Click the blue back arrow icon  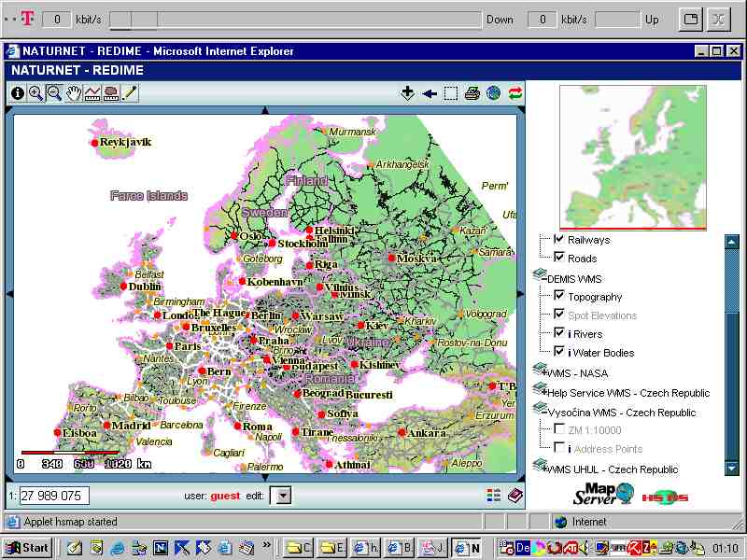point(430,92)
